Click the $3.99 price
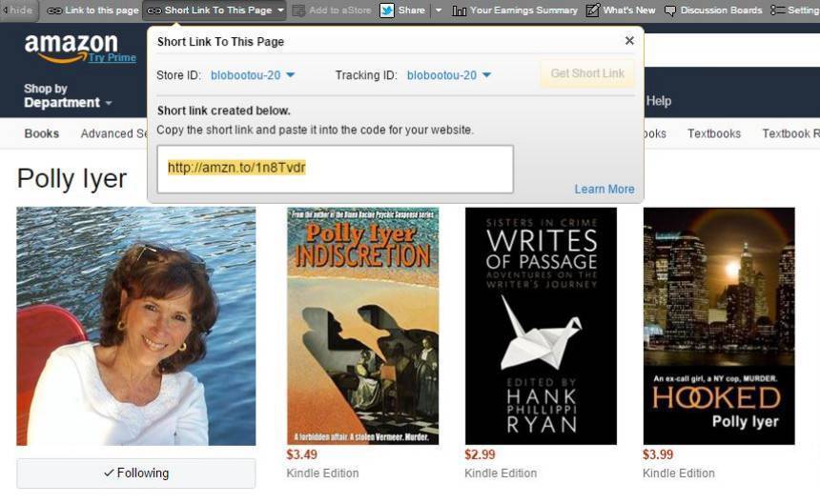 coord(658,454)
